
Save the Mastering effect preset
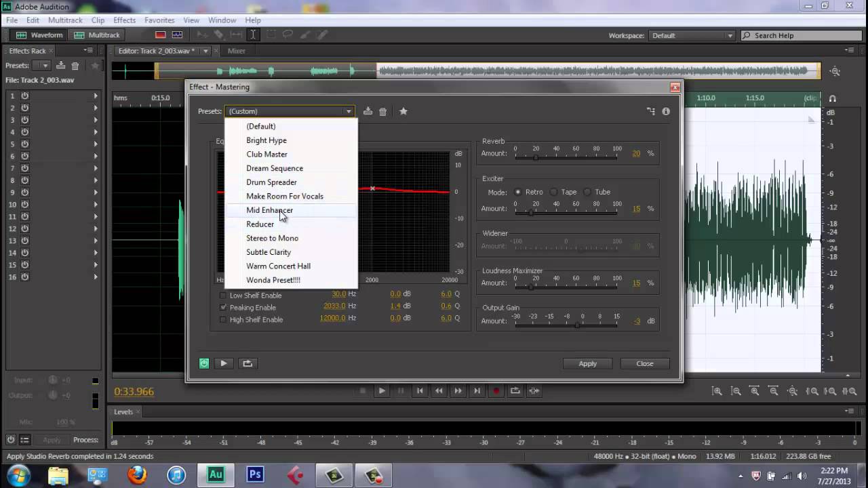[x=368, y=111]
